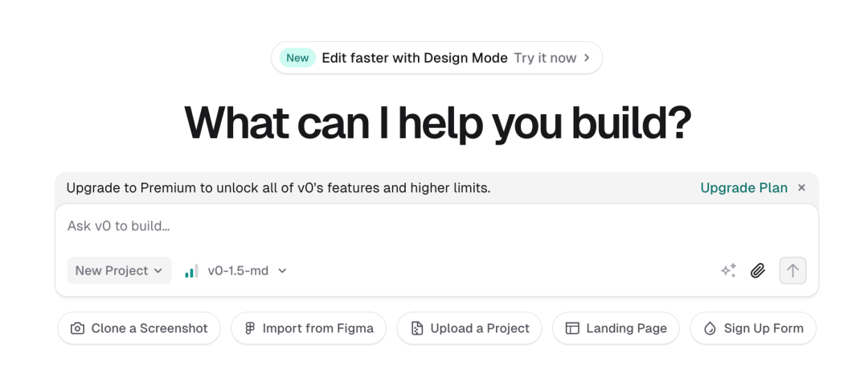Follow the Try it now link
This screenshot has width=868, height=378.
(x=545, y=58)
